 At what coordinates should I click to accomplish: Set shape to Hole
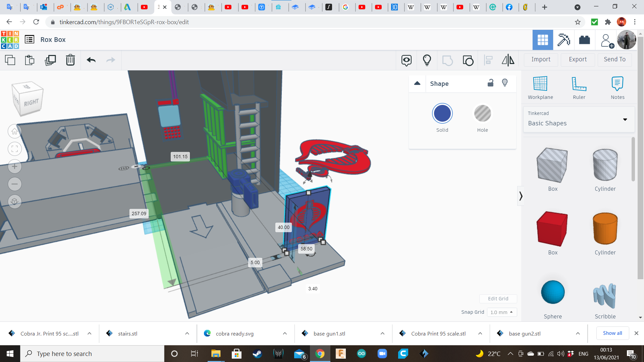pyautogui.click(x=482, y=113)
